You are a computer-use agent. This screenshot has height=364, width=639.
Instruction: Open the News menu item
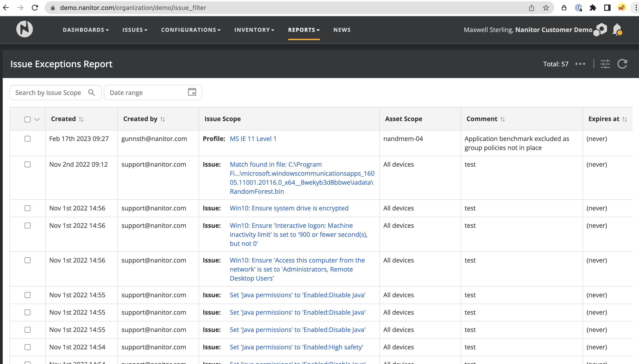pos(342,30)
